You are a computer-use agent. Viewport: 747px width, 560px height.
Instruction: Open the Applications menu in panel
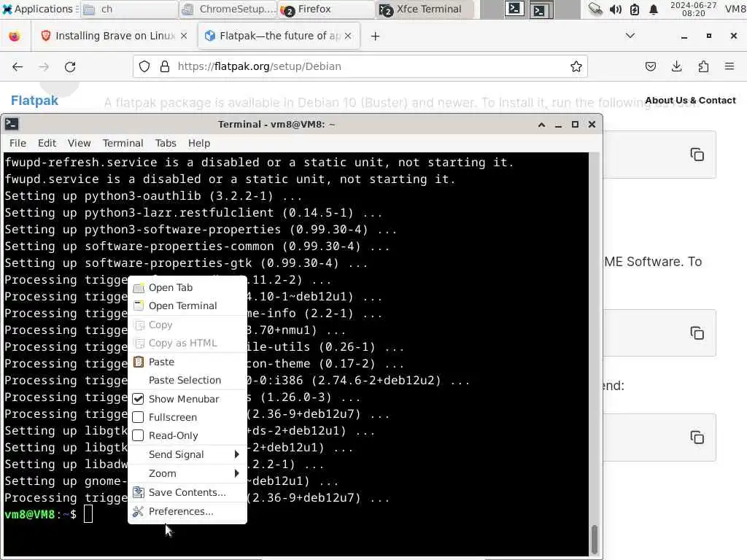[39, 9]
